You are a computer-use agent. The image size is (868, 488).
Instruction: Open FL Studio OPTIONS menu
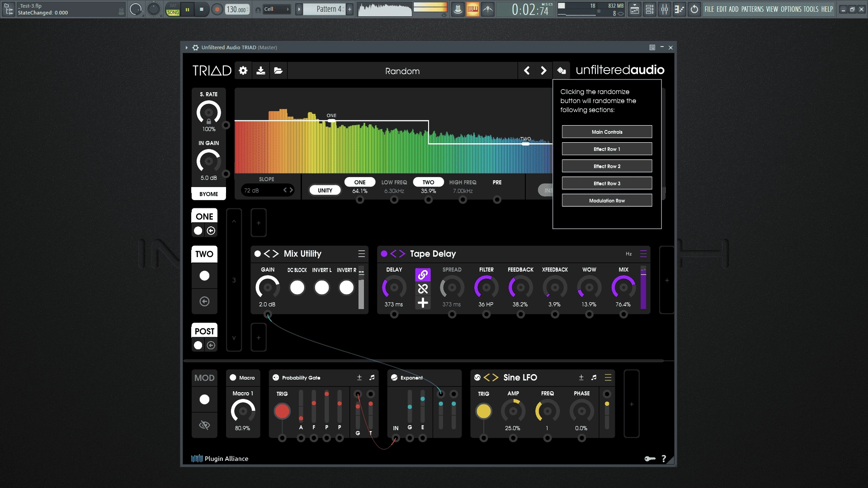(791, 9)
